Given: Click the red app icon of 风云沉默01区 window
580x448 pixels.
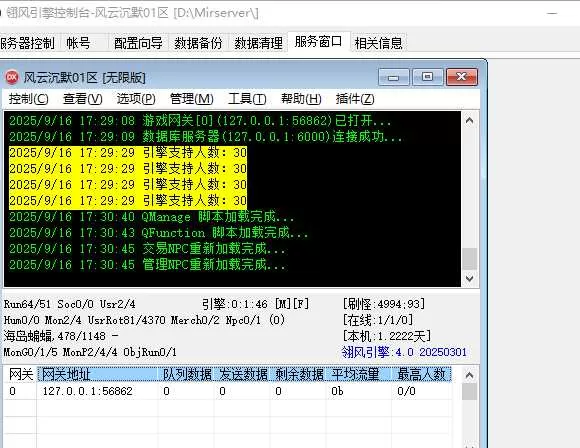Looking at the screenshot, I should [x=12, y=77].
